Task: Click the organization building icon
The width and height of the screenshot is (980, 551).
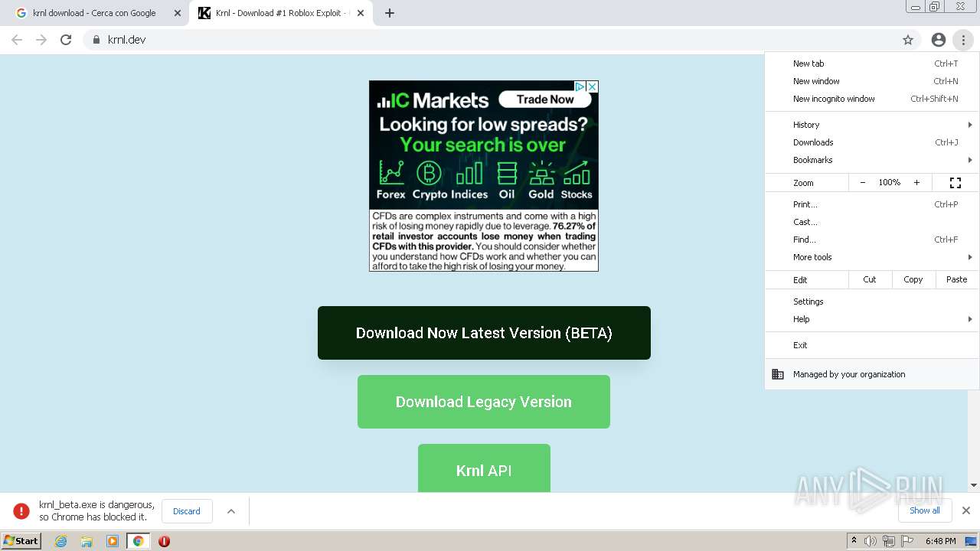Action: pyautogui.click(x=778, y=374)
